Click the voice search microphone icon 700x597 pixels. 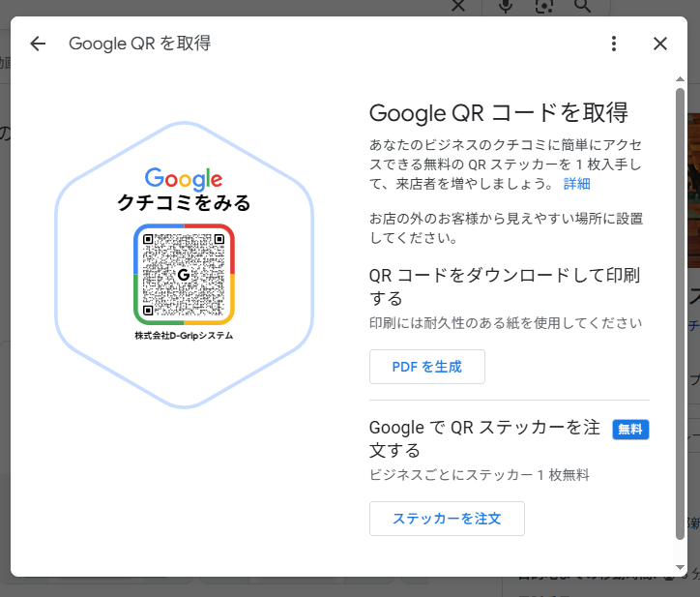tap(506, 6)
